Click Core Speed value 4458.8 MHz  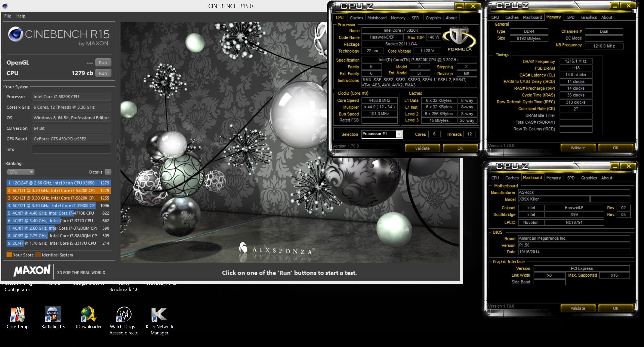[379, 101]
